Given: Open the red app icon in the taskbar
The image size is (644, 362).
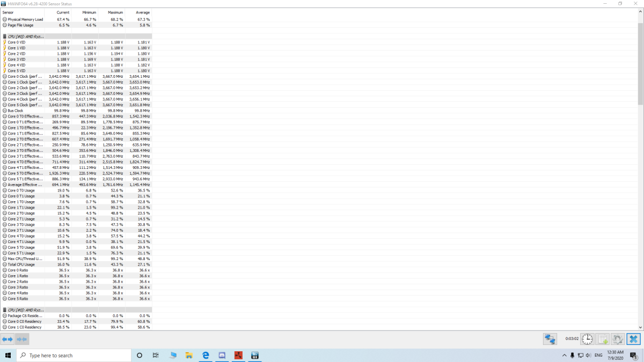Looking at the screenshot, I should click(239, 355).
